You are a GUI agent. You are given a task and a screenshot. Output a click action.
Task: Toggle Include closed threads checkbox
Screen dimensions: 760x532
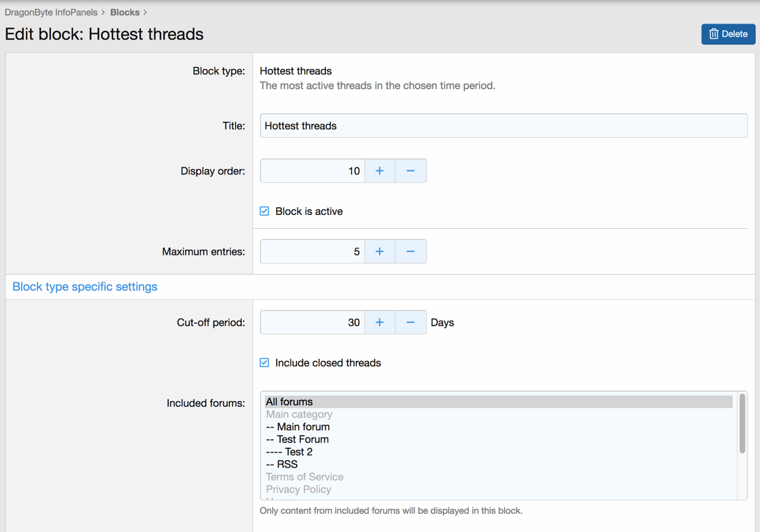pyautogui.click(x=265, y=363)
